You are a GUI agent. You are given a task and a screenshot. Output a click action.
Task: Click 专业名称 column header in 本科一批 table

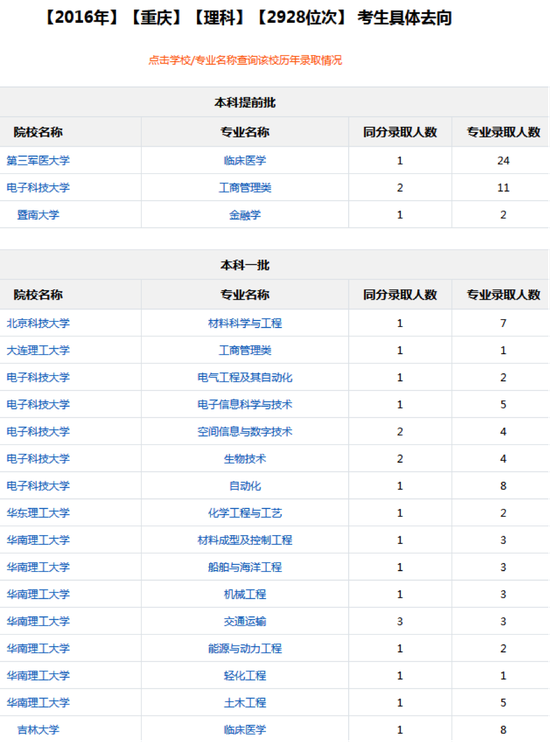pos(245,295)
